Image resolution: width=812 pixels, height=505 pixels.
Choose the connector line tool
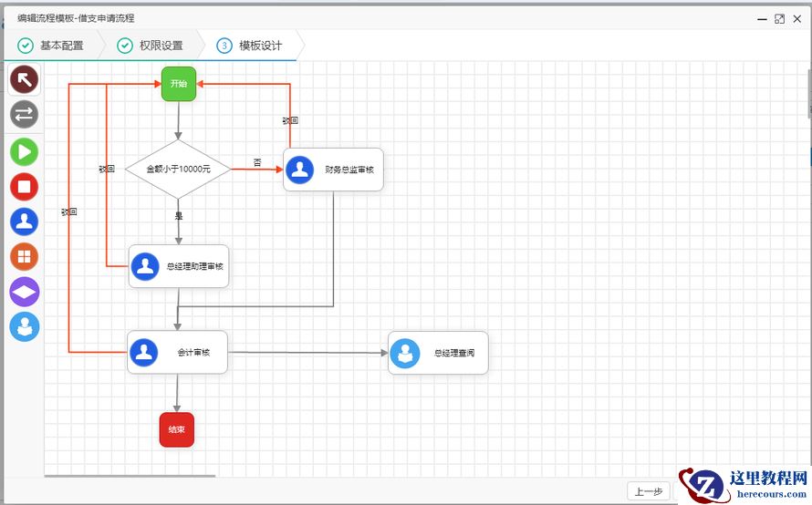point(25,114)
